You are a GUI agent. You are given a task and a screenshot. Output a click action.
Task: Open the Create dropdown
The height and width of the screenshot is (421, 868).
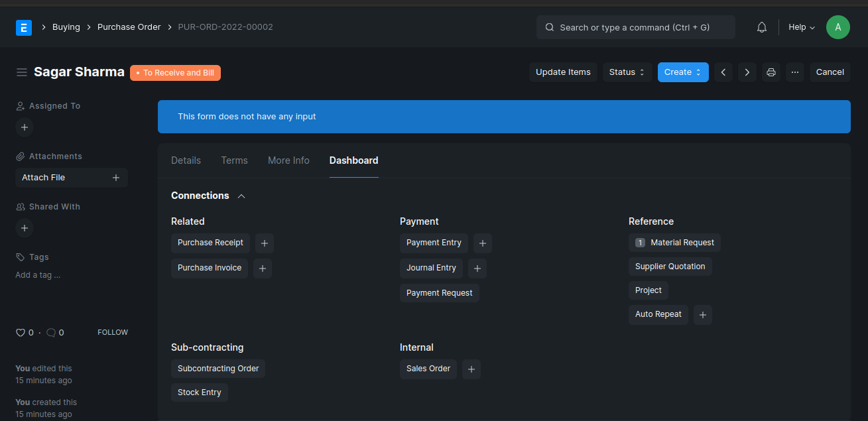click(683, 72)
